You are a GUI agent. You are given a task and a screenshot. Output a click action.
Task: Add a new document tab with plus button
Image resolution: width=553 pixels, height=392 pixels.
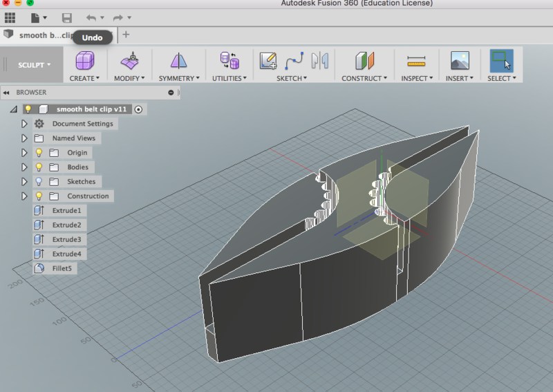(x=126, y=35)
